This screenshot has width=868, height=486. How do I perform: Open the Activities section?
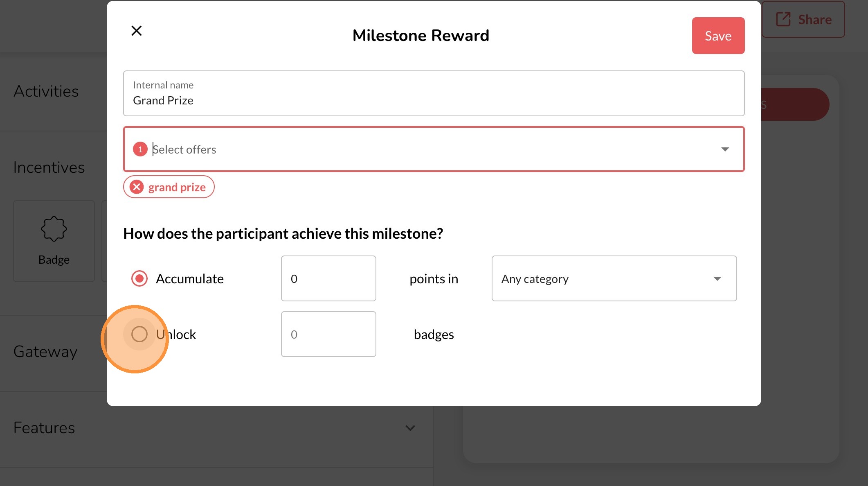(x=46, y=91)
